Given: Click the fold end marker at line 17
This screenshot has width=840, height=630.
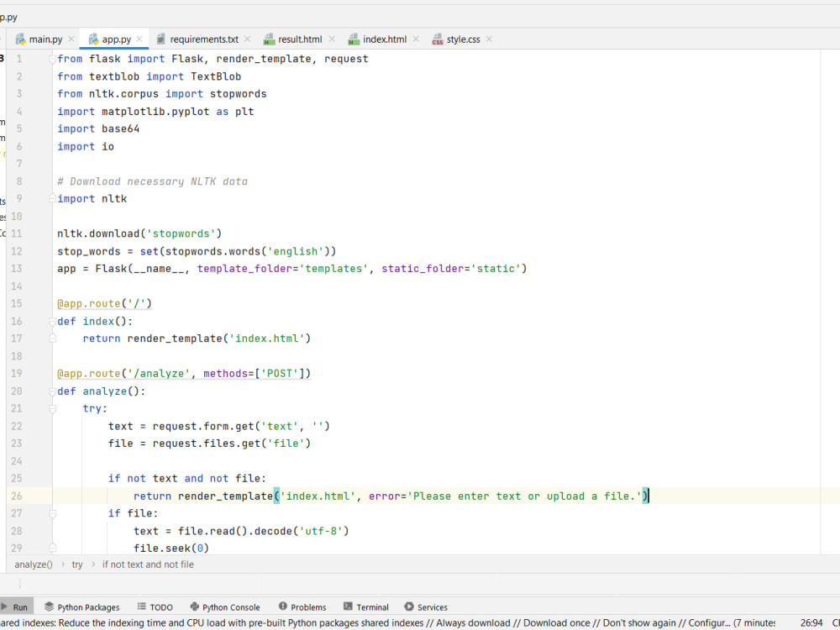Looking at the screenshot, I should tap(52, 339).
